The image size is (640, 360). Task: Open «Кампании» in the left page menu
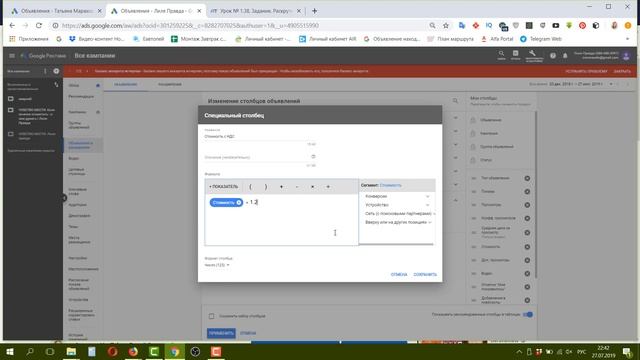tap(77, 112)
